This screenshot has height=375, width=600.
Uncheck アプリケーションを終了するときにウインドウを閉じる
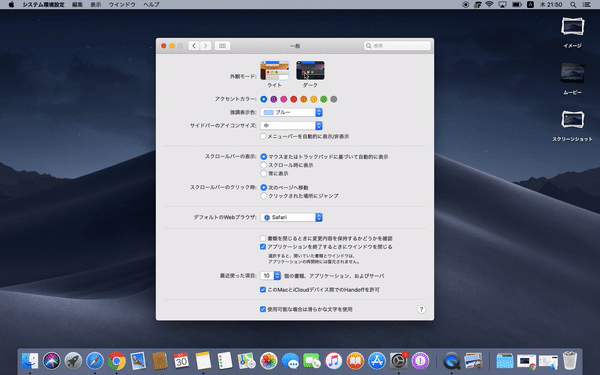263,247
